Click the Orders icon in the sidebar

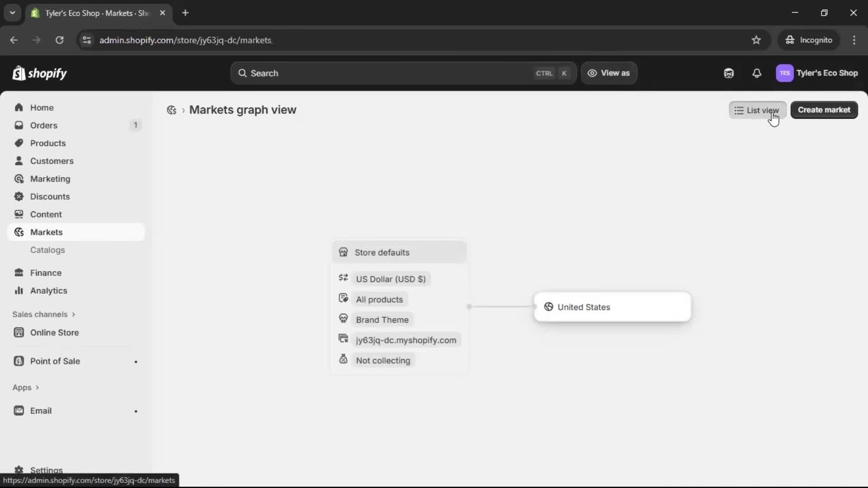pos(19,125)
